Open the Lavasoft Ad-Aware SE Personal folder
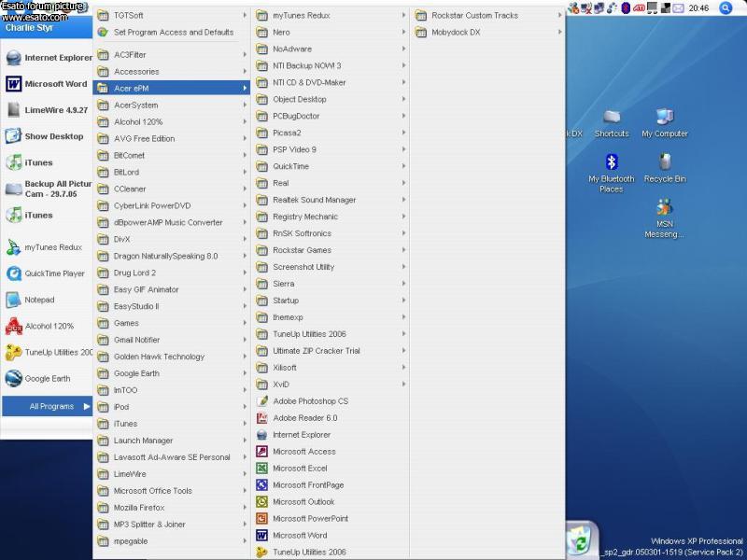This screenshot has width=747, height=560. [172, 457]
